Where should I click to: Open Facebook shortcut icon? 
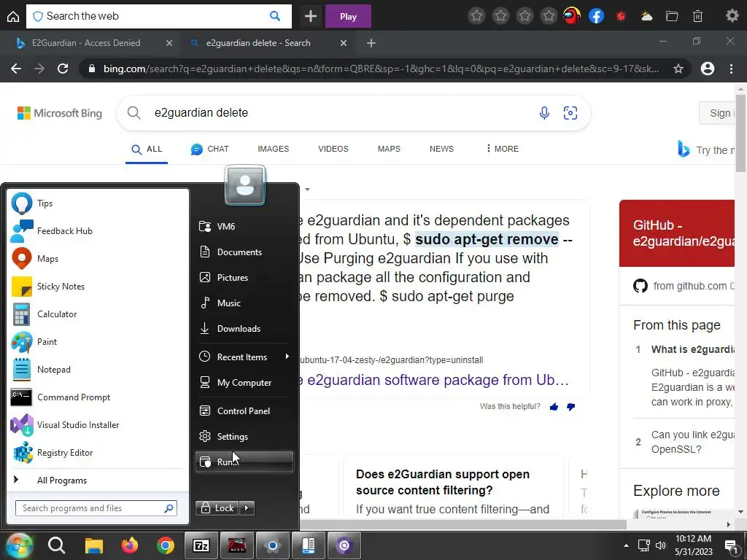click(596, 16)
